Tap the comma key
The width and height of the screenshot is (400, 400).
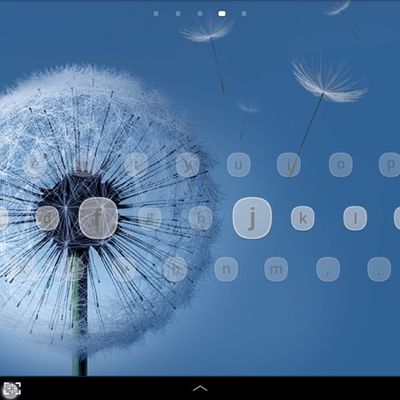point(328,269)
